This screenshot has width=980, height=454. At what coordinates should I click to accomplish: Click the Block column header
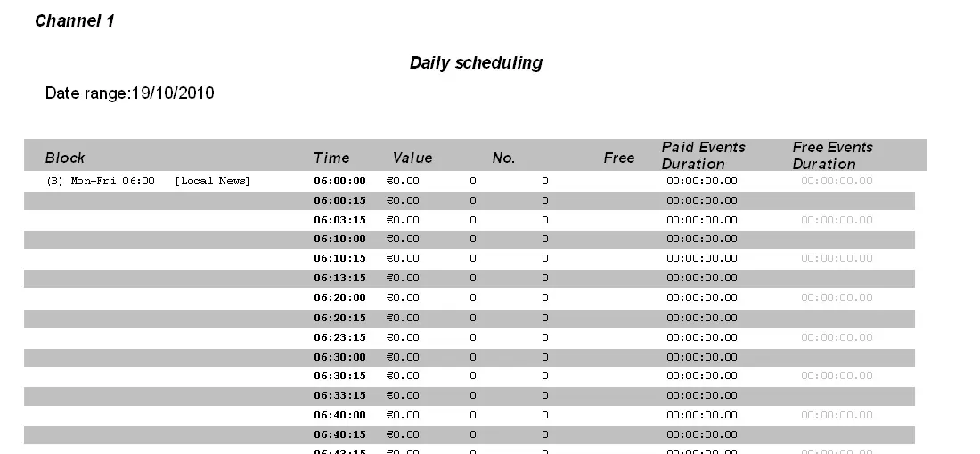pyautogui.click(x=65, y=158)
